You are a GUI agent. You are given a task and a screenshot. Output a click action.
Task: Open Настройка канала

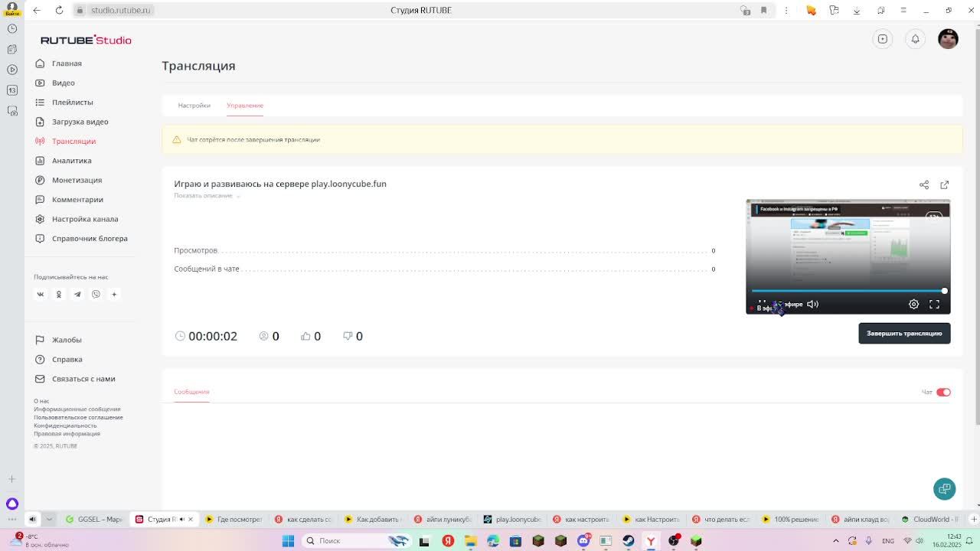coord(85,219)
